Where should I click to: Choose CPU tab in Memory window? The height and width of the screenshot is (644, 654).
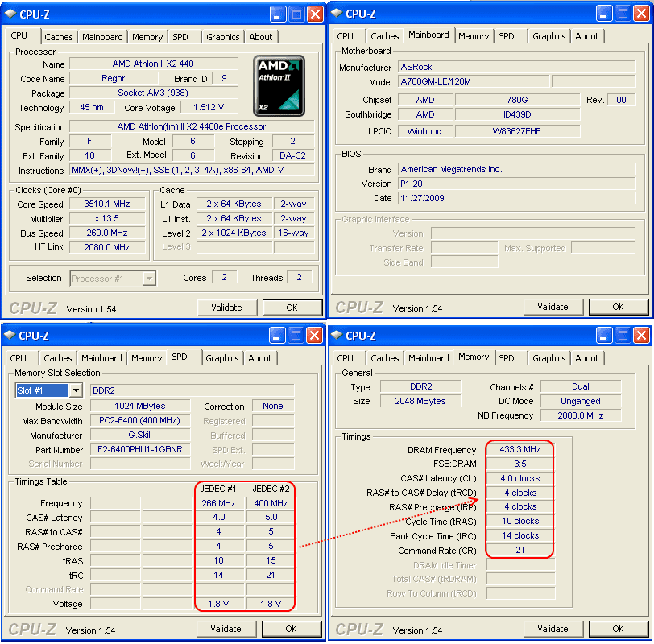click(345, 358)
